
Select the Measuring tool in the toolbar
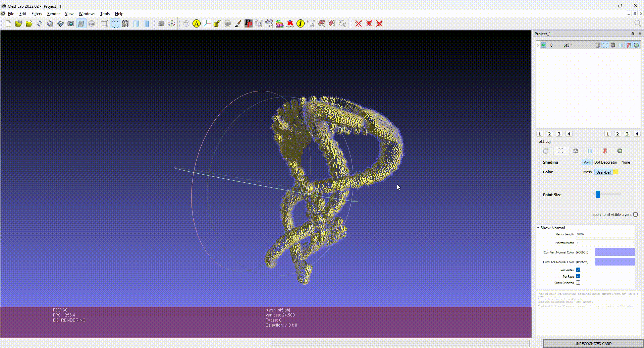click(x=207, y=23)
